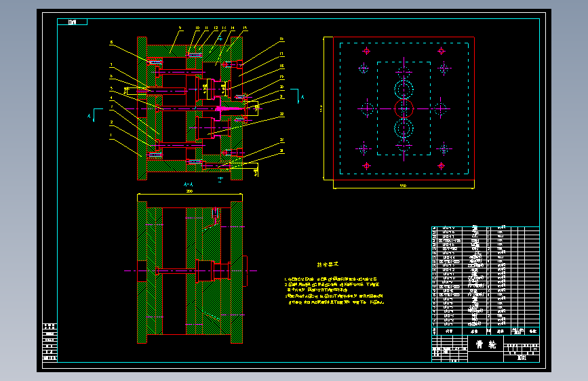Pick the red center circle in plan view
588x381 pixels.
click(404, 108)
